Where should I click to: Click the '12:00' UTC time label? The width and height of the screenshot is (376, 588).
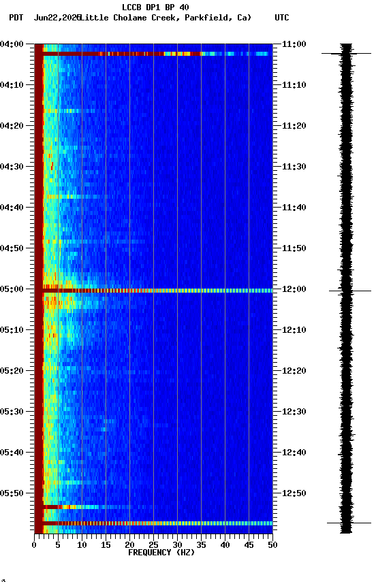click(294, 289)
